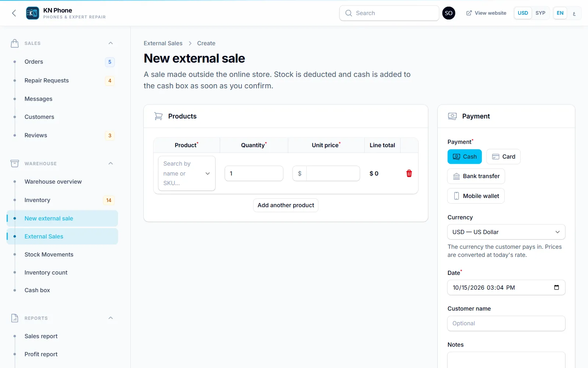
Task: Click the KN Phone logo icon
Action: pyautogui.click(x=33, y=13)
